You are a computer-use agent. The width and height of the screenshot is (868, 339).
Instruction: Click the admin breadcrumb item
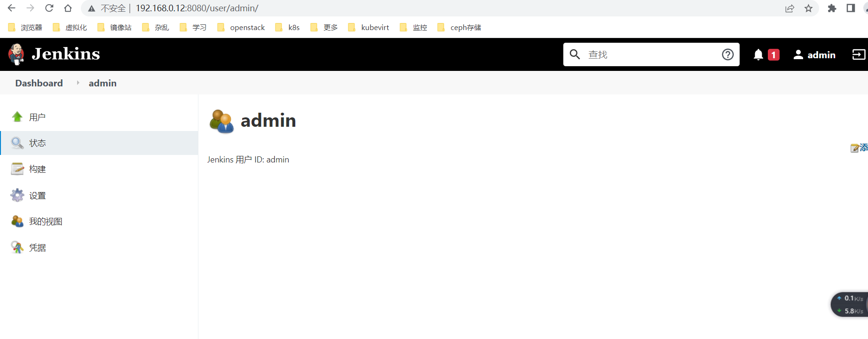pyautogui.click(x=103, y=83)
